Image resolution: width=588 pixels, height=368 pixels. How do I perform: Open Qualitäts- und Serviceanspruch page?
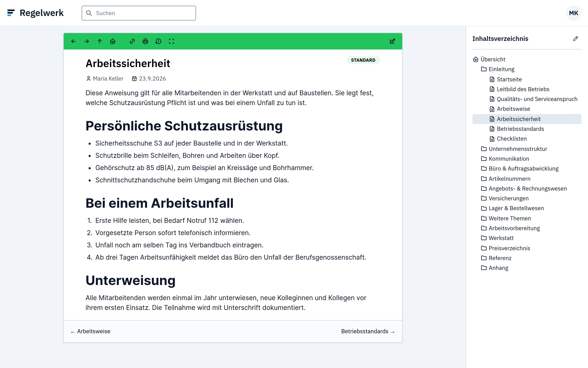point(537,99)
